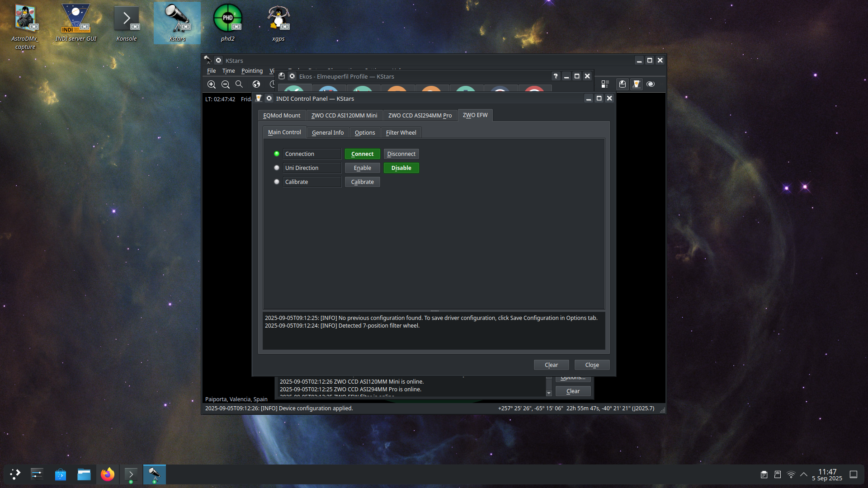Select the ZWO EFW device tab
This screenshot has height=488, width=868.
(x=475, y=115)
